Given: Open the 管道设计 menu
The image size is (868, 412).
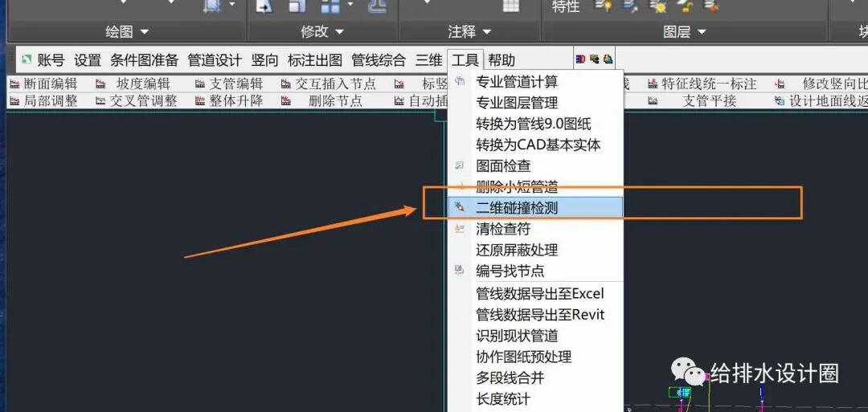Looking at the screenshot, I should tap(215, 59).
